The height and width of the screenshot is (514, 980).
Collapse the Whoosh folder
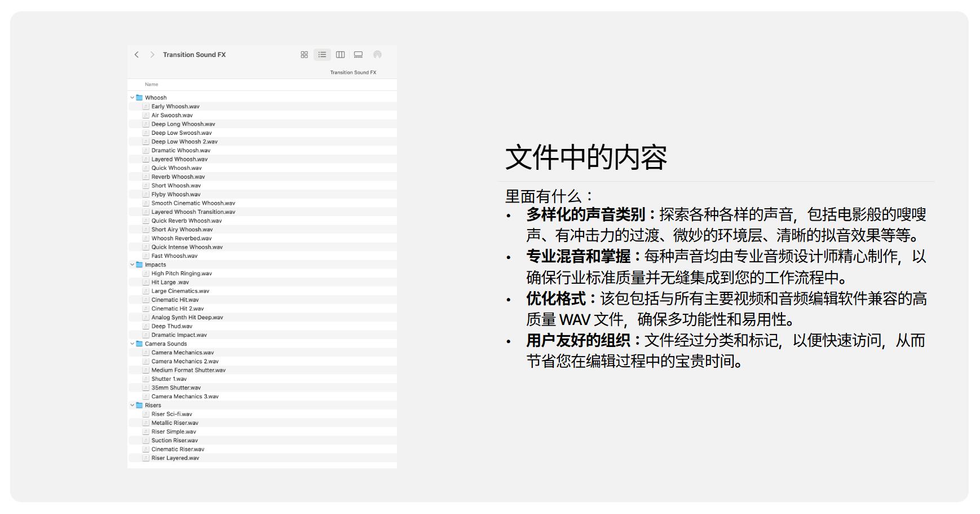tap(133, 98)
